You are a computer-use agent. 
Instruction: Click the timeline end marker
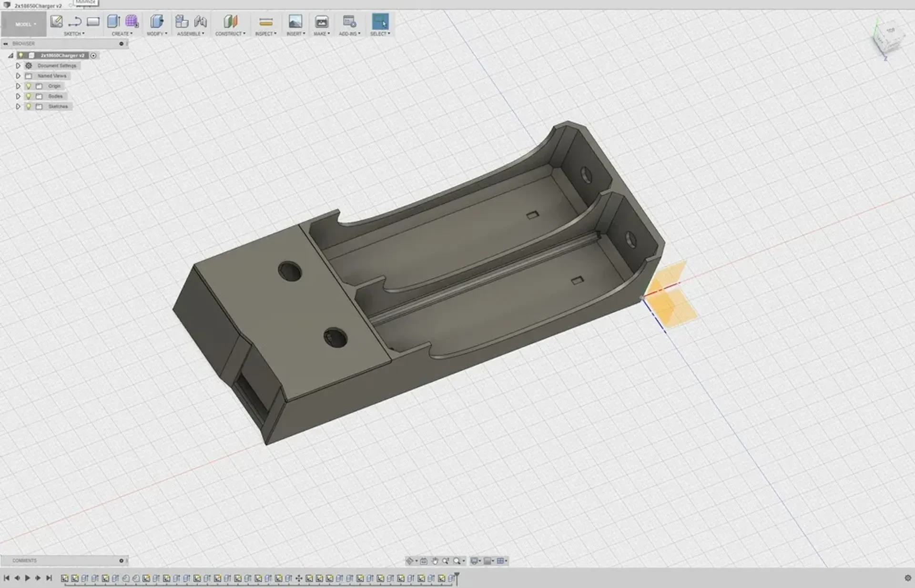point(457,578)
